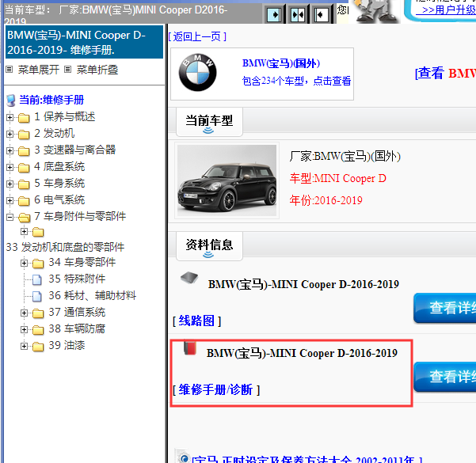Click the BMW logo image
This screenshot has width=476, height=463.
click(x=198, y=73)
